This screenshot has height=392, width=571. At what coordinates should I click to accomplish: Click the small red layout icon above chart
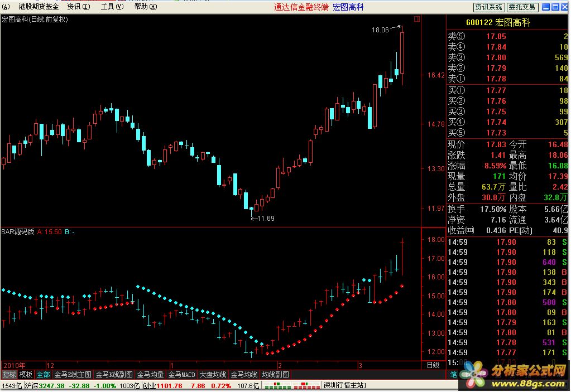coord(417,19)
